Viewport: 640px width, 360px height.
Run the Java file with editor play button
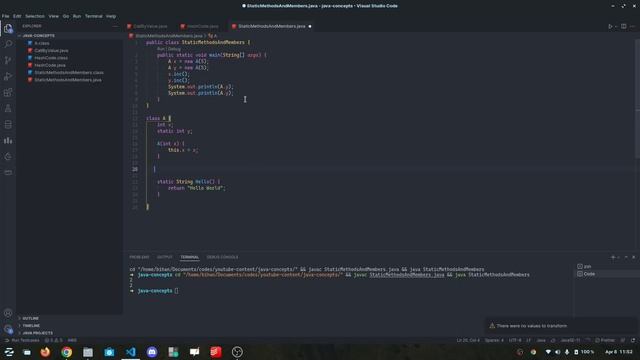click(x=610, y=26)
